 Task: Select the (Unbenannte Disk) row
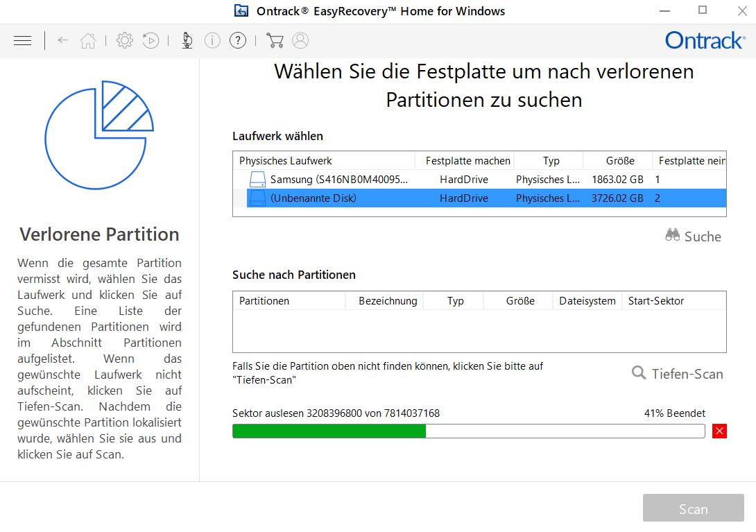pyautogui.click(x=480, y=198)
